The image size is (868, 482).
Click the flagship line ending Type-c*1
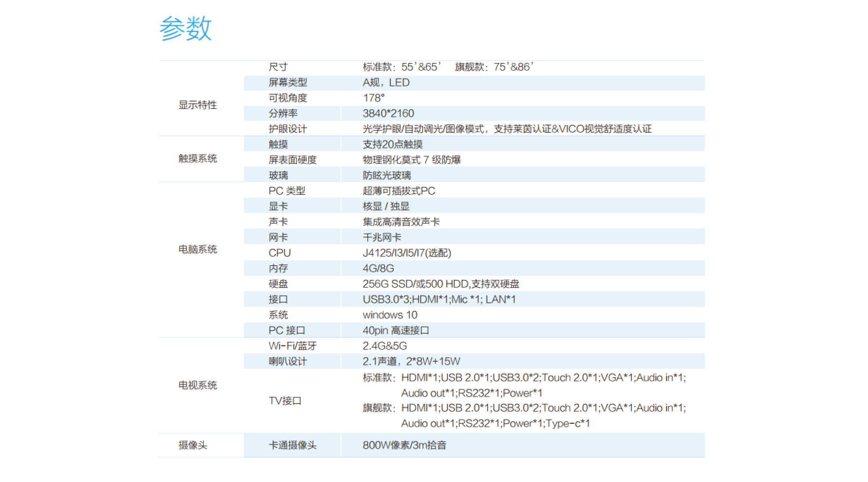[x=495, y=423]
